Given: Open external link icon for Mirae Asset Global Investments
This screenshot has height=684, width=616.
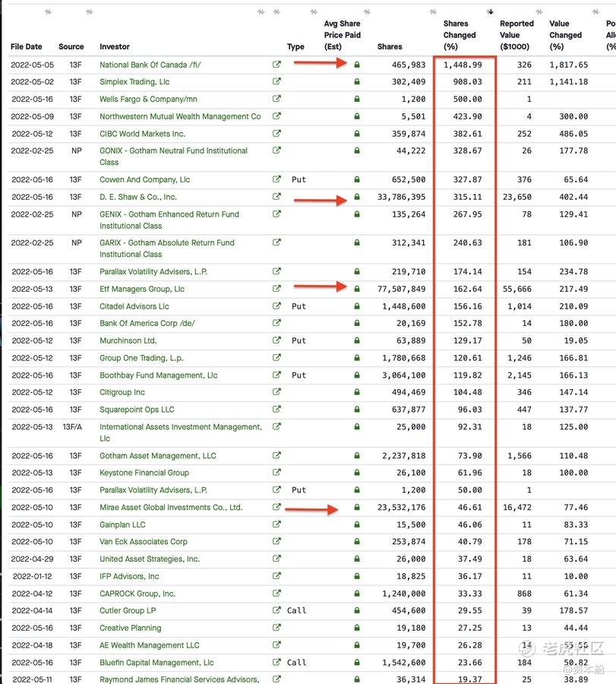Looking at the screenshot, I should [276, 507].
